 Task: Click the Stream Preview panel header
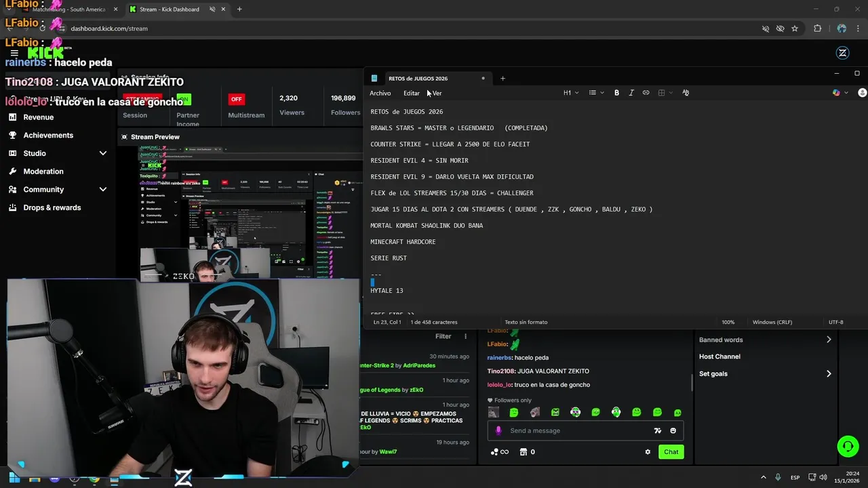pyautogui.click(x=155, y=137)
